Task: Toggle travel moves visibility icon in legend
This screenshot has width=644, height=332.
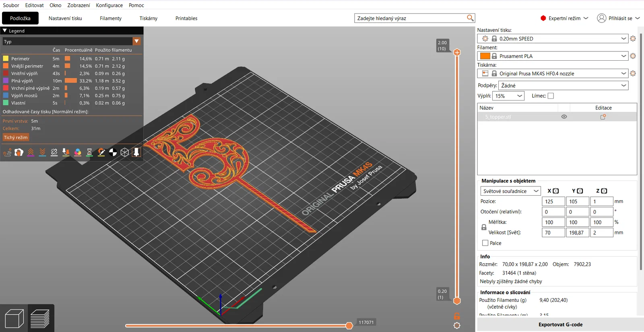Action: click(x=7, y=152)
